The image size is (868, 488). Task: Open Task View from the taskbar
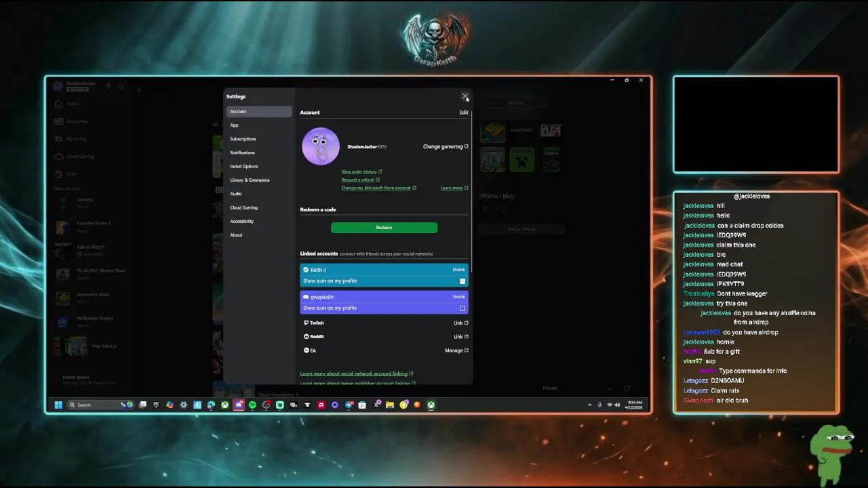(x=142, y=405)
